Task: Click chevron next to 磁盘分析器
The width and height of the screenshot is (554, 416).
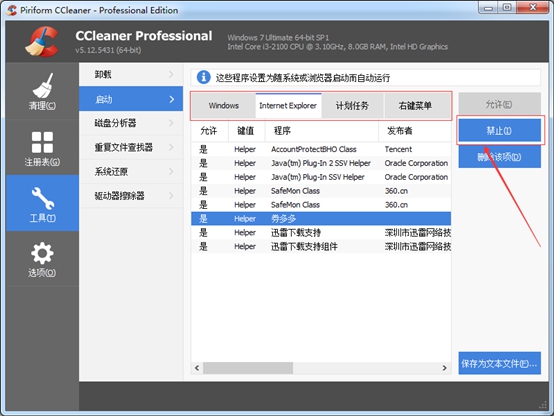Action: 171,123
